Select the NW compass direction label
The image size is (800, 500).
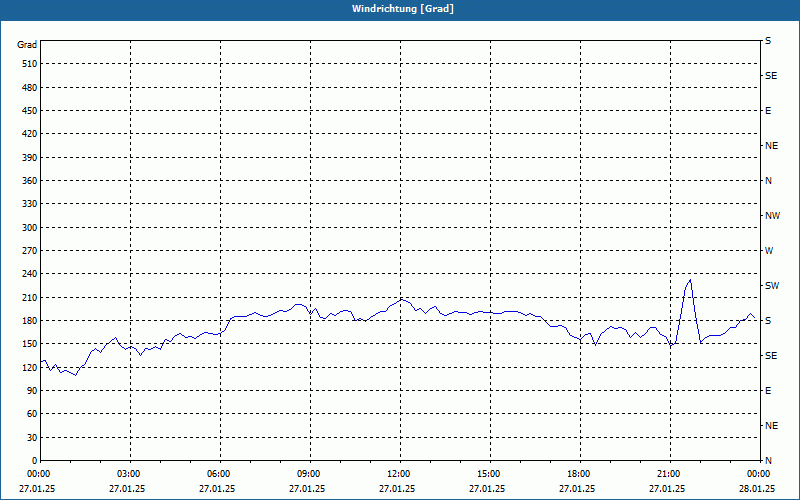pyautogui.click(x=772, y=216)
